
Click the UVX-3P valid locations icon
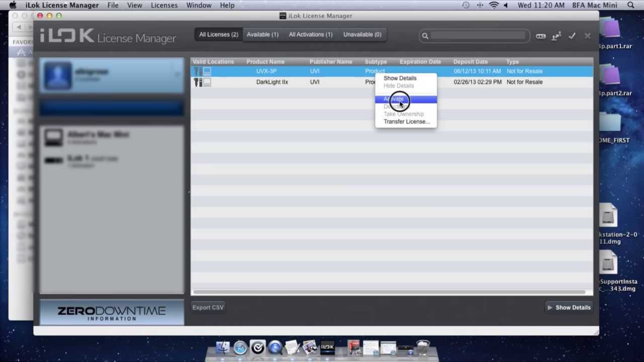tap(202, 71)
